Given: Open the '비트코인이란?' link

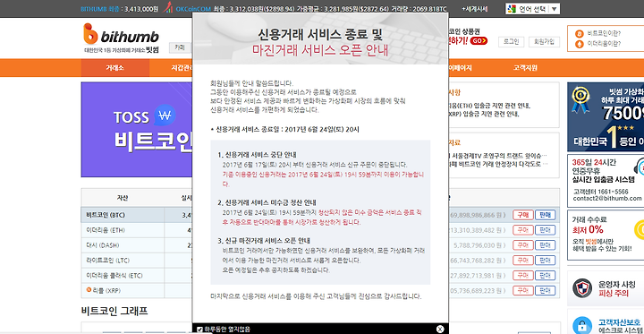Looking at the screenshot, I should tap(604, 33).
